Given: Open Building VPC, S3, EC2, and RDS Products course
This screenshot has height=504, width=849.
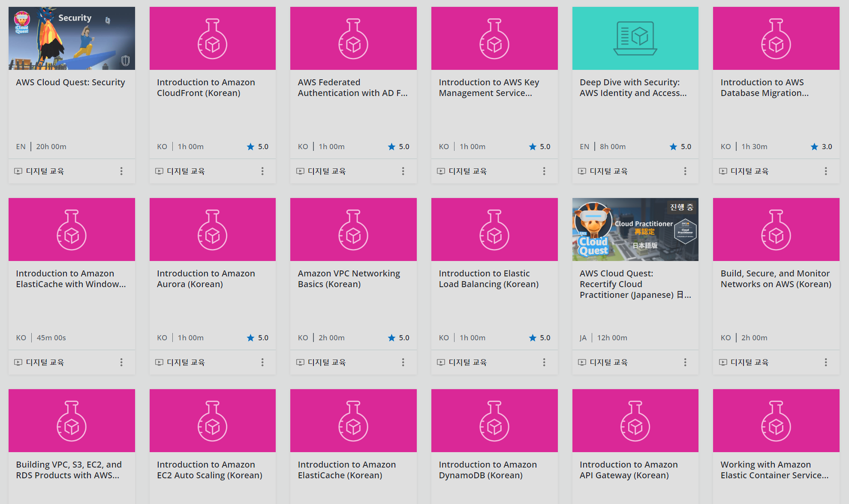Looking at the screenshot, I should pyautogui.click(x=69, y=470).
